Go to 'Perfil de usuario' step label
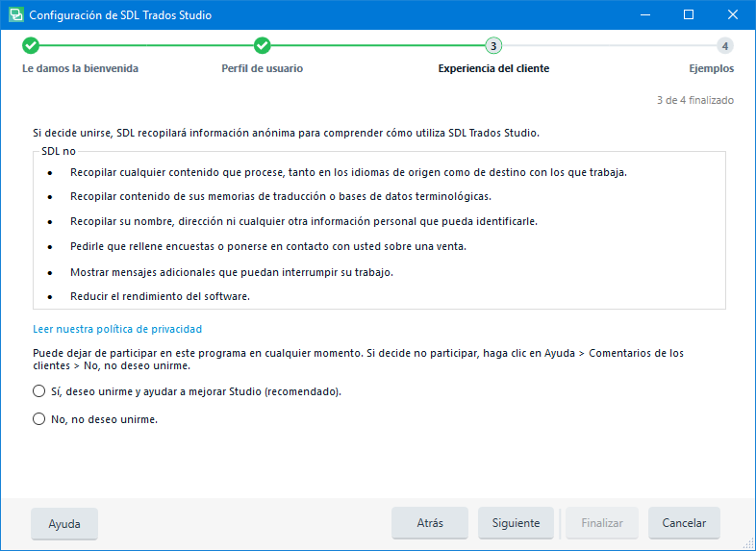Screen dimensions: 756x551 (263, 68)
